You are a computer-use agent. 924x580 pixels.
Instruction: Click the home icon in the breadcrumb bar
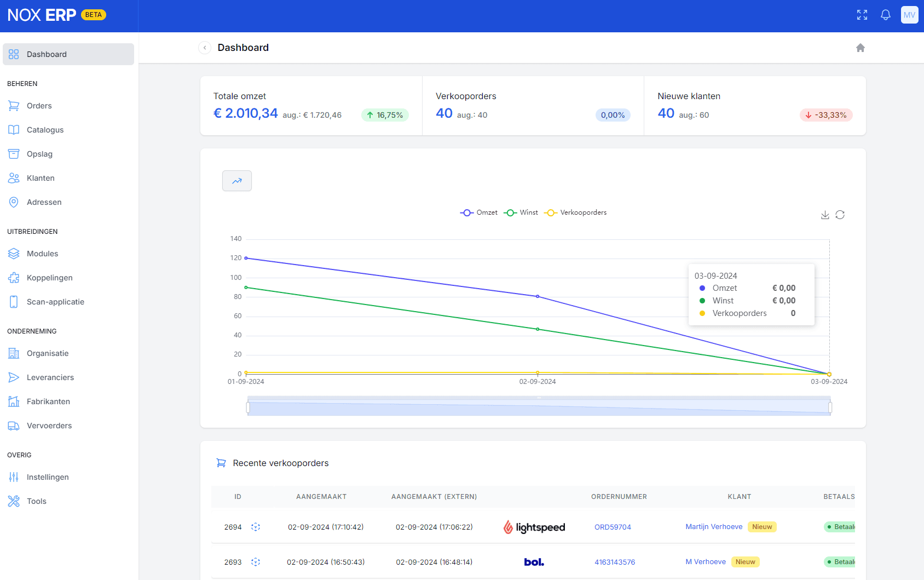pyautogui.click(x=860, y=48)
